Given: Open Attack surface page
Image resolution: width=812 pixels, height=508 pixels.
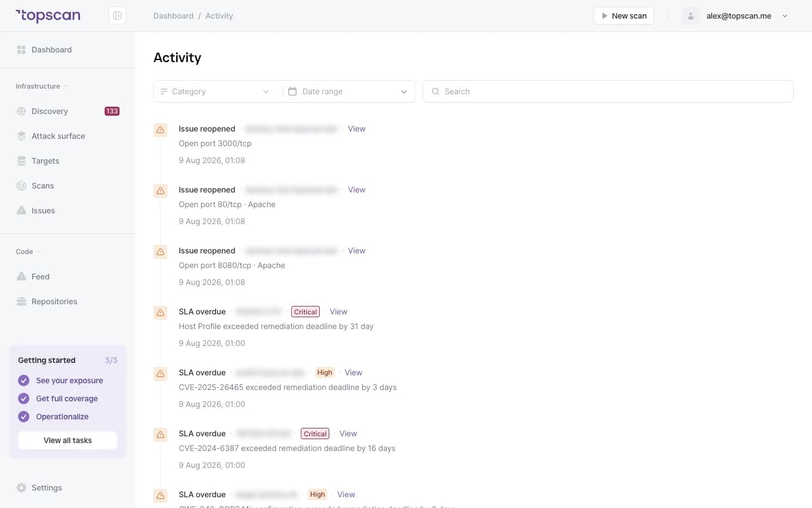Looking at the screenshot, I should [68, 136].
